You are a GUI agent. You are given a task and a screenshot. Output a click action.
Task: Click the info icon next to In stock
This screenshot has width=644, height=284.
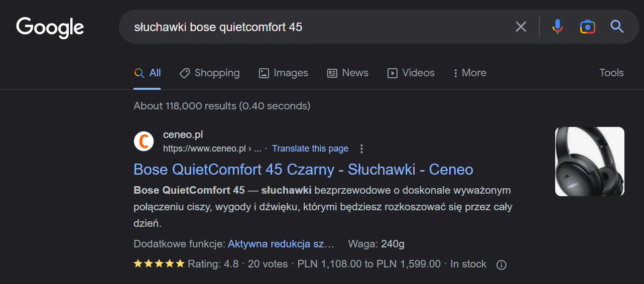click(501, 264)
